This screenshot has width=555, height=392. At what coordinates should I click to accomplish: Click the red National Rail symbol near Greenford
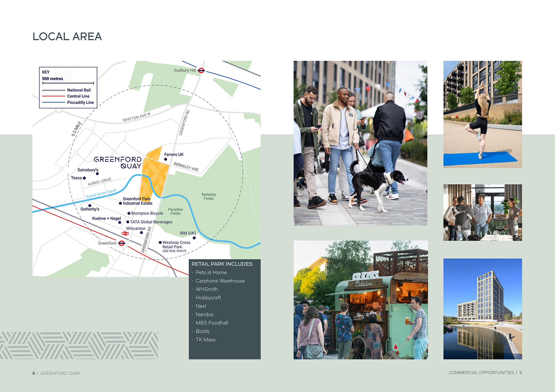(125, 233)
